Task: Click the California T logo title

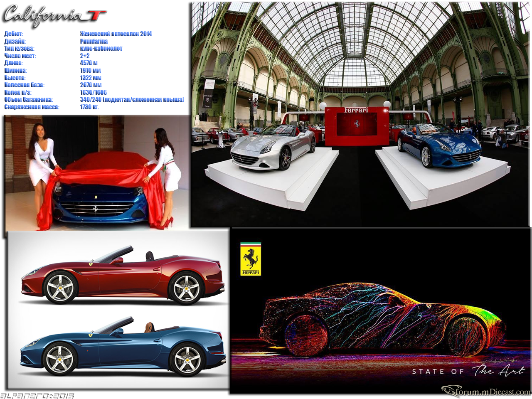Action: [x=54, y=15]
